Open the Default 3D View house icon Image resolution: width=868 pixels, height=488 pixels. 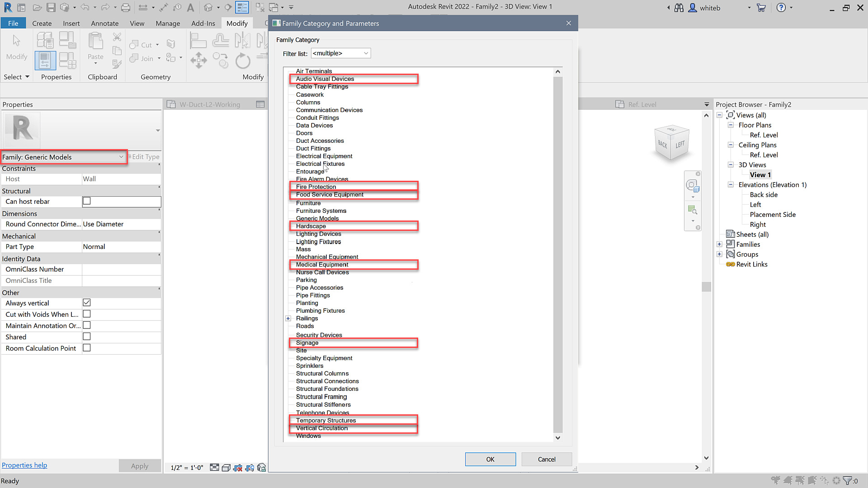(208, 7)
